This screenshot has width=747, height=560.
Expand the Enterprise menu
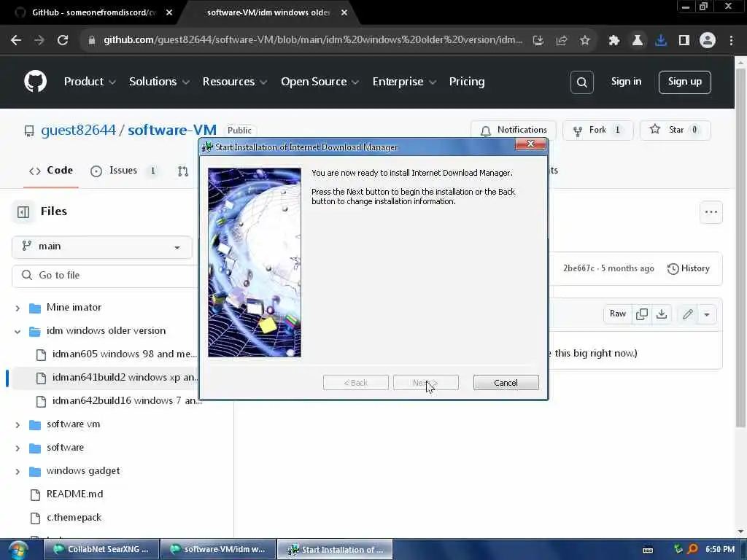pyautogui.click(x=404, y=82)
